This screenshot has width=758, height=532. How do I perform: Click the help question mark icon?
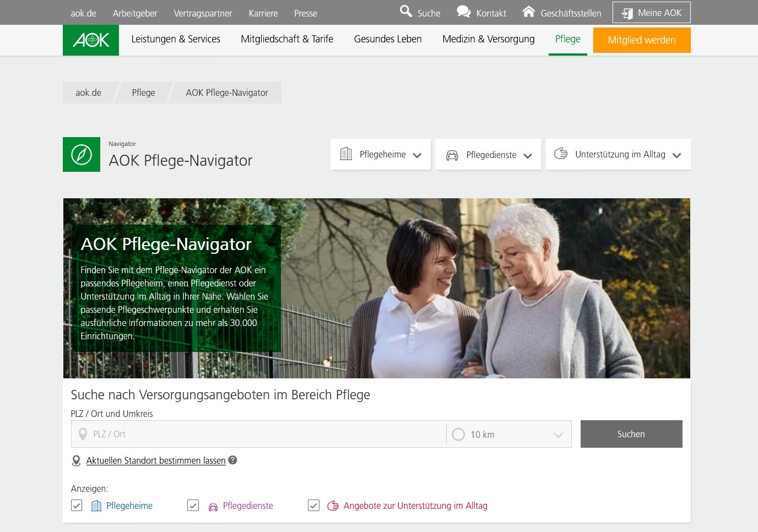point(233,460)
